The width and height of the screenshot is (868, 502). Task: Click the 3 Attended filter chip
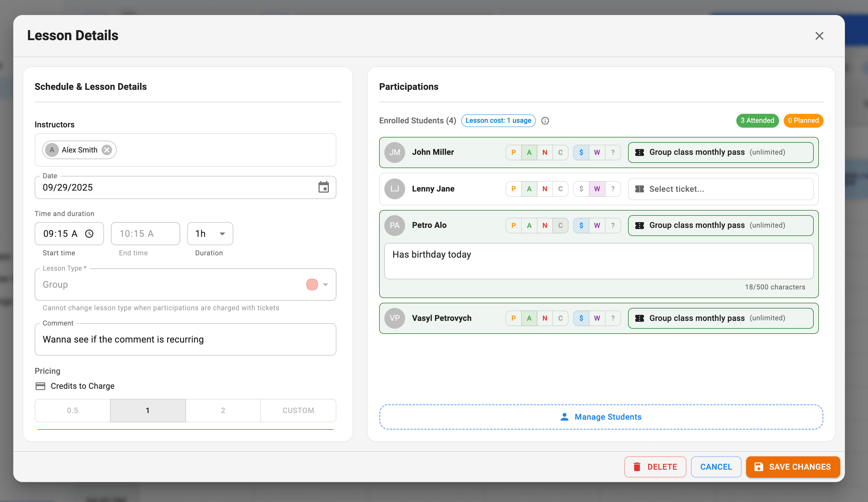[x=757, y=121]
